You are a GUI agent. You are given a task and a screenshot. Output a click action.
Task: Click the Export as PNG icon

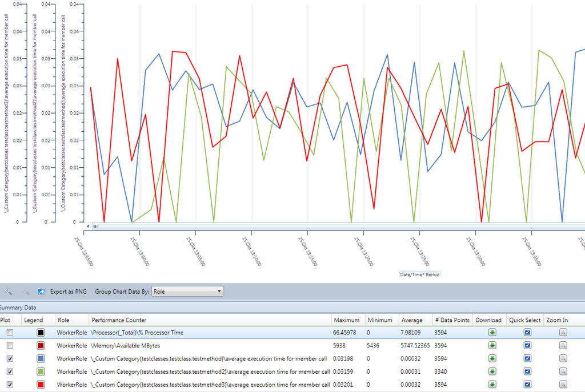42,292
